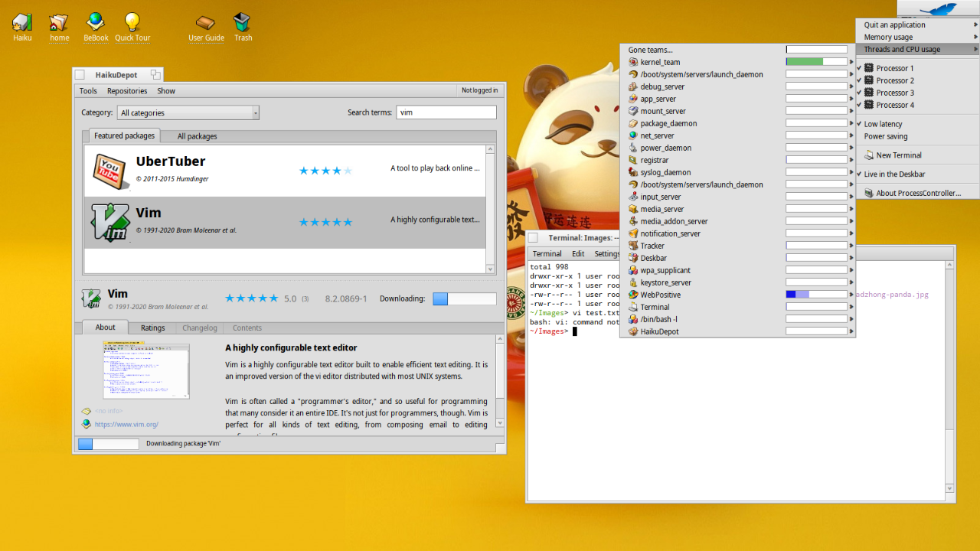This screenshot has height=551, width=980.
Task: Click the Vim download progress bar
Action: (464, 298)
